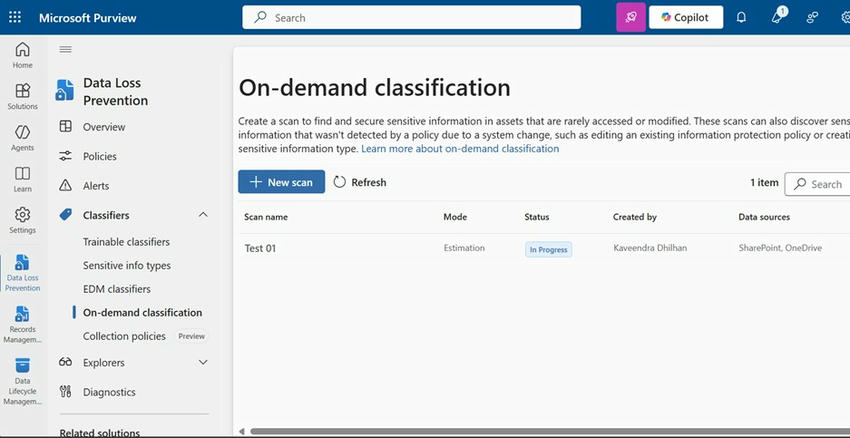This screenshot has height=438, width=850.
Task: Open Records Management rail icon
Action: (22, 324)
